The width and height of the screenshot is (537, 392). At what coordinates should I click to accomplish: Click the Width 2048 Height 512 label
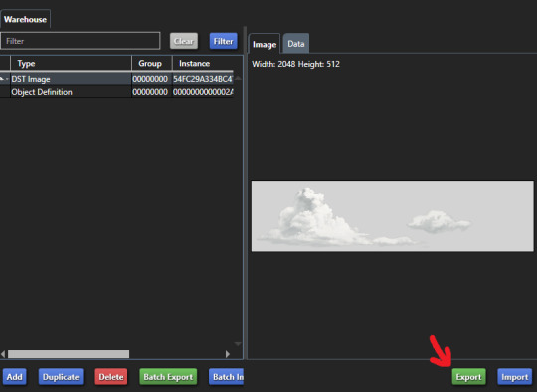296,64
